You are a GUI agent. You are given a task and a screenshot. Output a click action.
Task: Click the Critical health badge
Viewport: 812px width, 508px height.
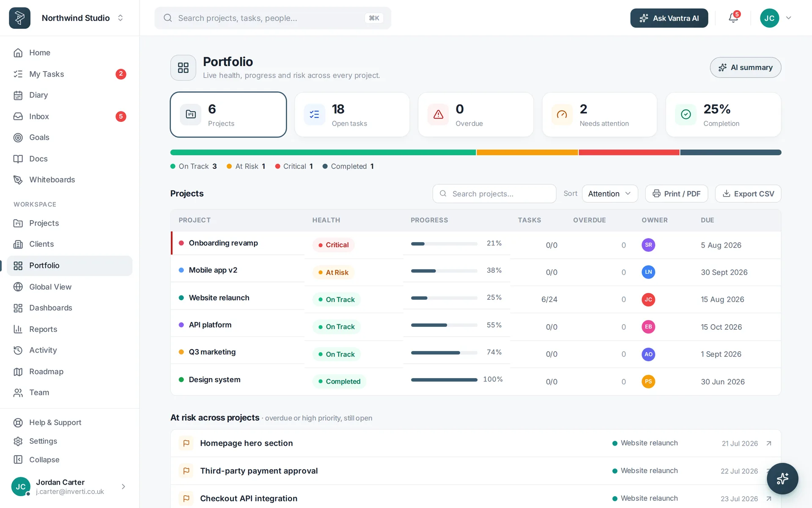[x=333, y=245]
